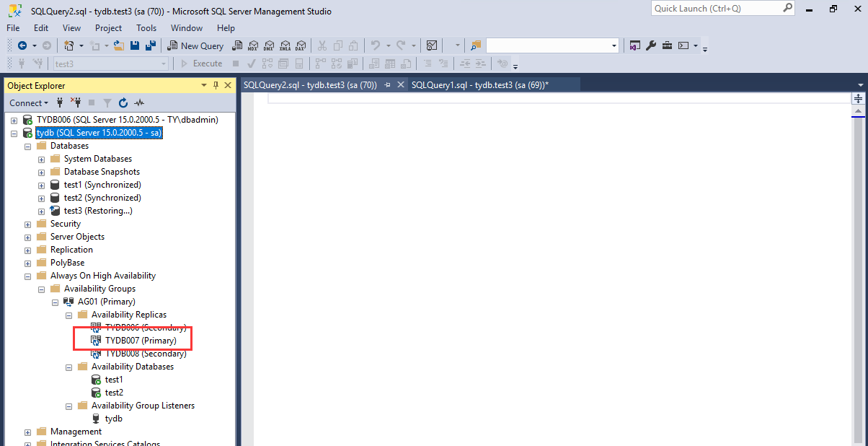Close the Object Explorer panel
Screen dimensions: 868x446
click(x=228, y=85)
